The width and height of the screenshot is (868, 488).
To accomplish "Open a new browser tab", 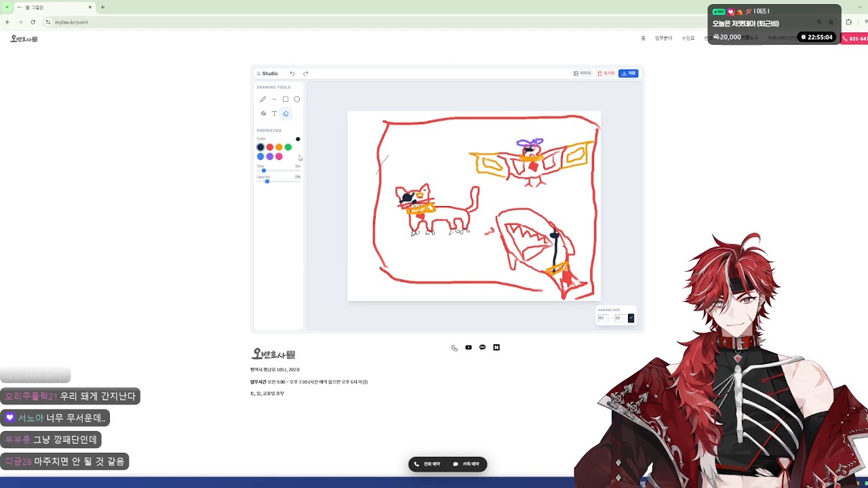I will tap(102, 7).
